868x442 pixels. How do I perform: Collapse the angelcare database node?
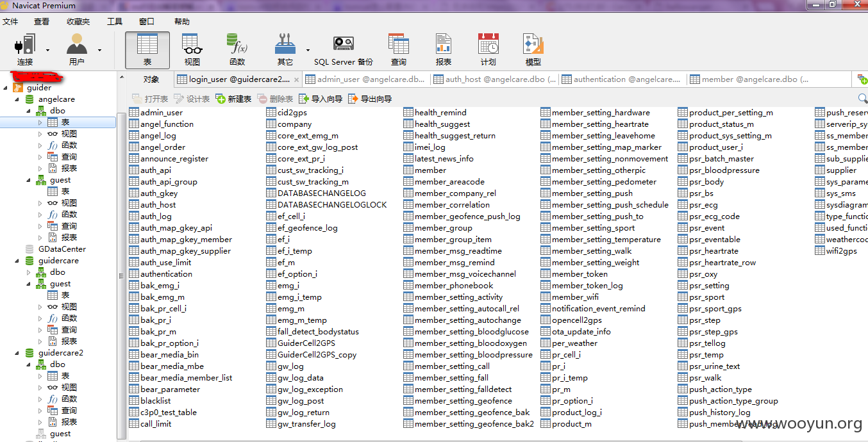click(17, 99)
